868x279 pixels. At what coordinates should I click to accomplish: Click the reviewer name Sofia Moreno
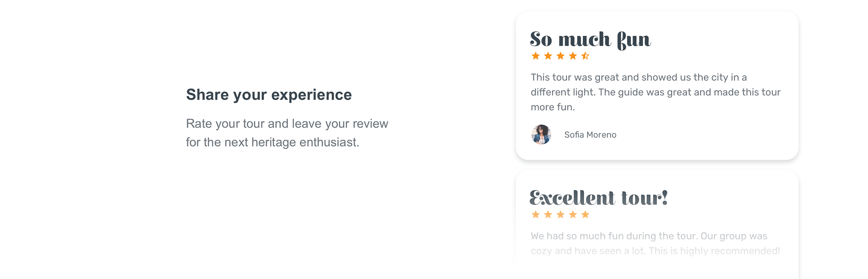(x=590, y=135)
